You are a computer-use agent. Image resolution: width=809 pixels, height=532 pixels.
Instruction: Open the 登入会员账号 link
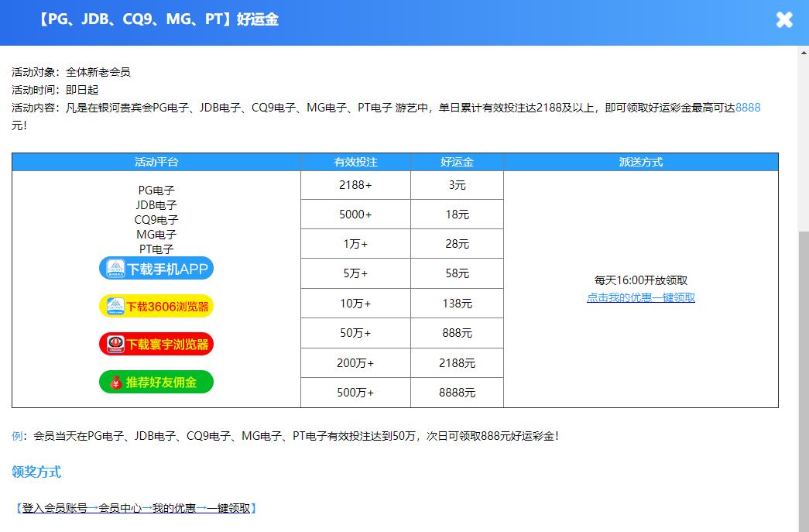54,508
